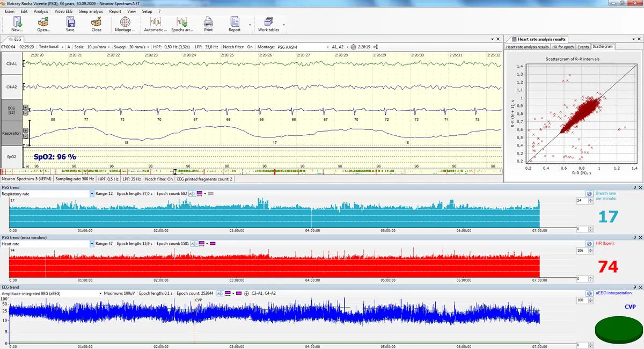
Task: Open the Sleep analysis menu
Action: tap(90, 11)
